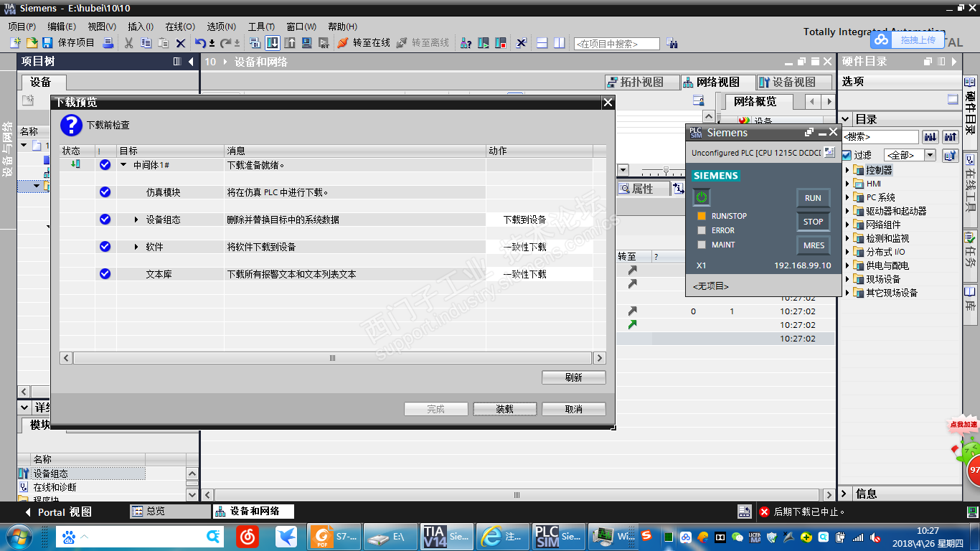Click the start CPU toolbar icon

pyautogui.click(x=484, y=43)
